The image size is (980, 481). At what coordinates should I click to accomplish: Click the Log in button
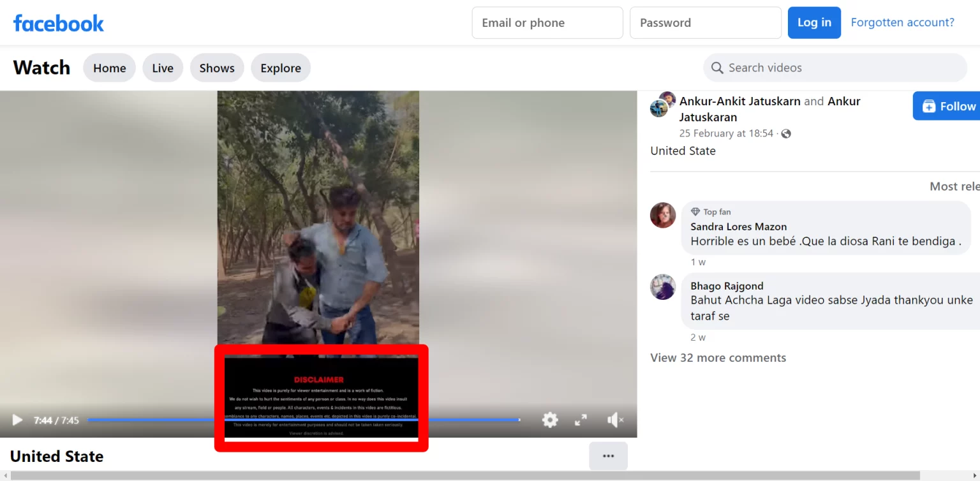[x=814, y=23]
